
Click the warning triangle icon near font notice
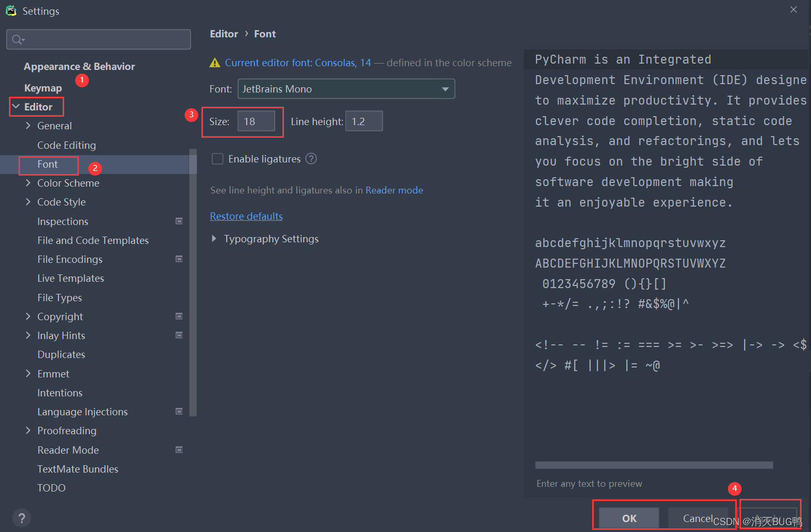click(215, 63)
